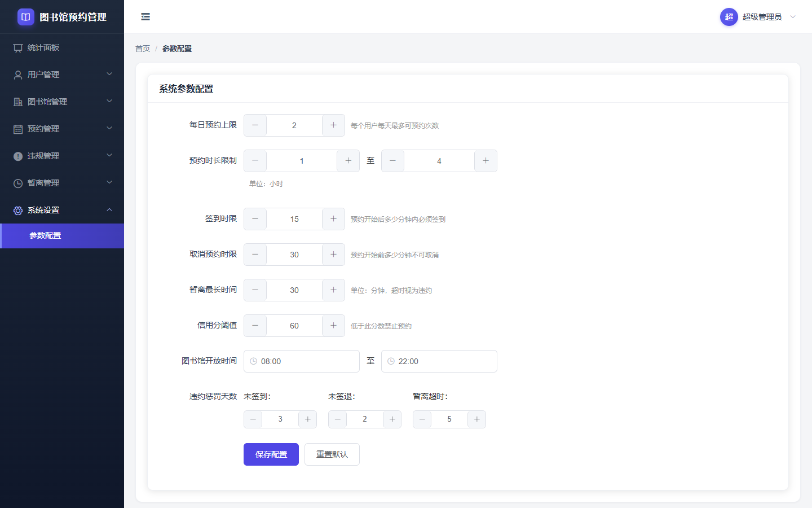Open the 22:00 closing time picker
812x508 pixels.
tap(439, 361)
